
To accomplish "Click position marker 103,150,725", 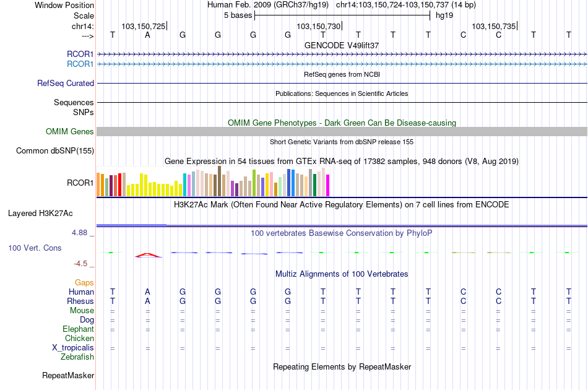I will 143,26.
